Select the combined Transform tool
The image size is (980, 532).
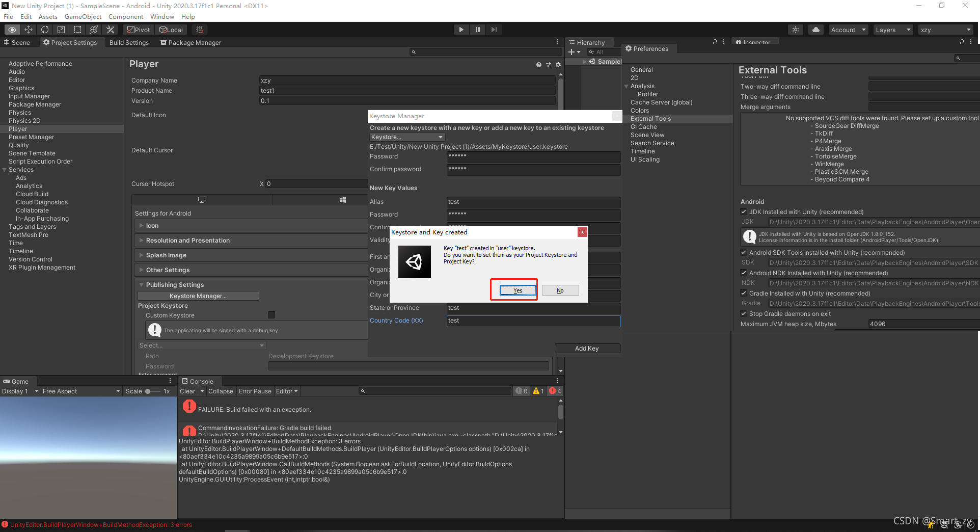coord(94,30)
